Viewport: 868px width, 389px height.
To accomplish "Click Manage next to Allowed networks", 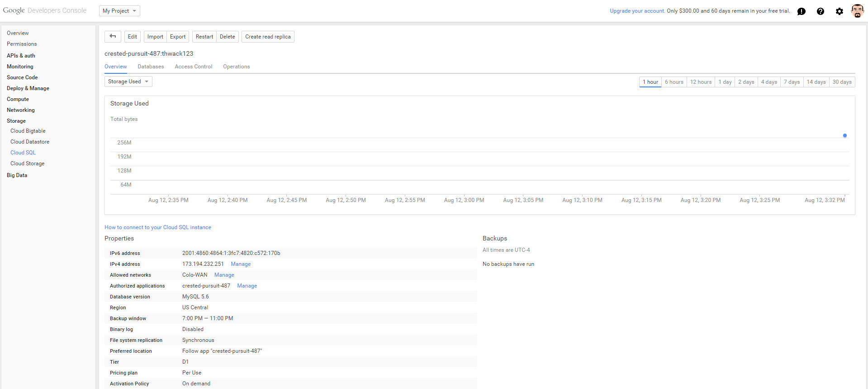I will pyautogui.click(x=224, y=275).
